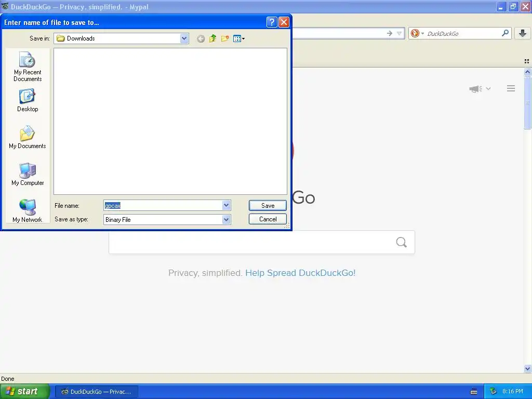Select the Desktop location in sidebar

click(28, 100)
